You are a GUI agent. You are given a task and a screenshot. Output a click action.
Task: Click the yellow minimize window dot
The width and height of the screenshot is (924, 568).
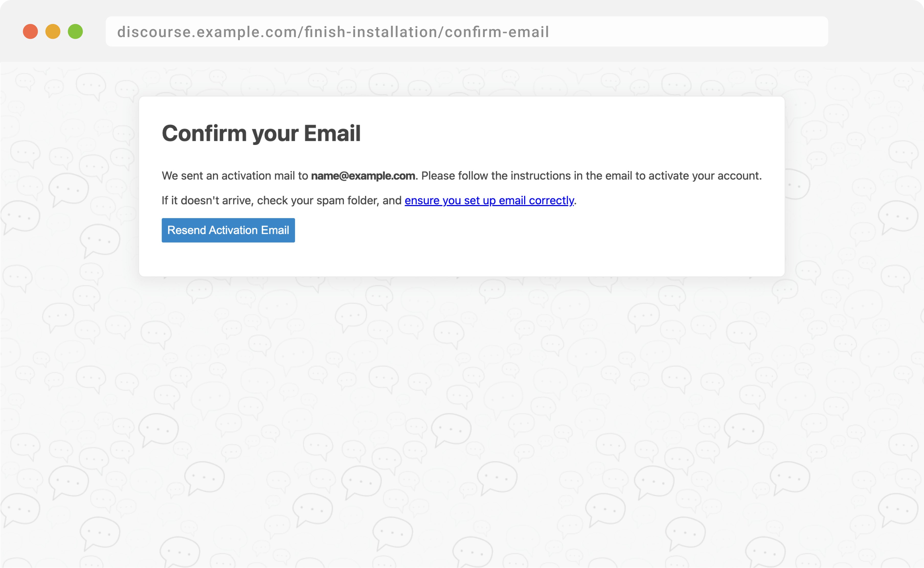click(53, 31)
